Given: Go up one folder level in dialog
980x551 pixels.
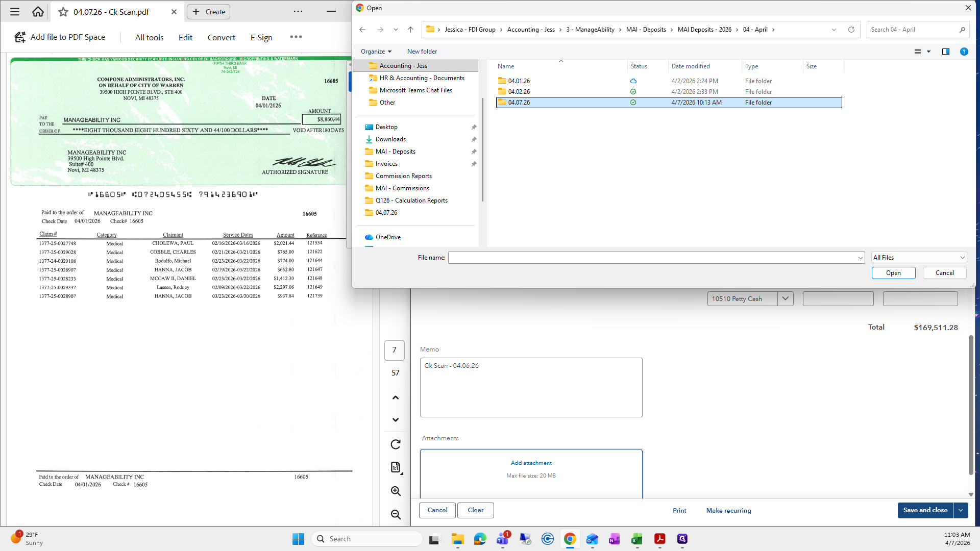Looking at the screenshot, I should pos(410,30).
